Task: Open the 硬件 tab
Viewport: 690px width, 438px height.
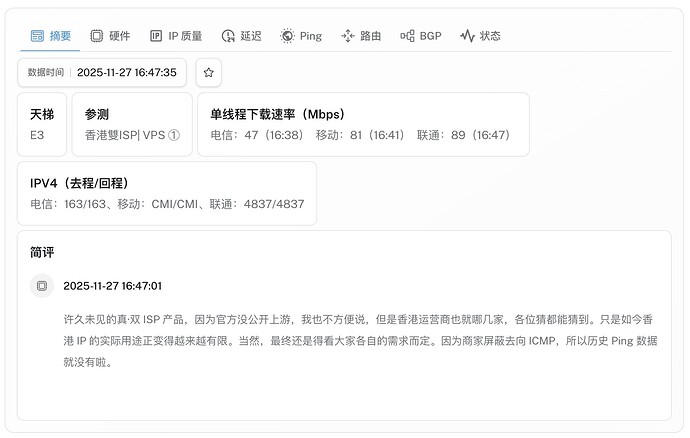Action: coord(110,36)
